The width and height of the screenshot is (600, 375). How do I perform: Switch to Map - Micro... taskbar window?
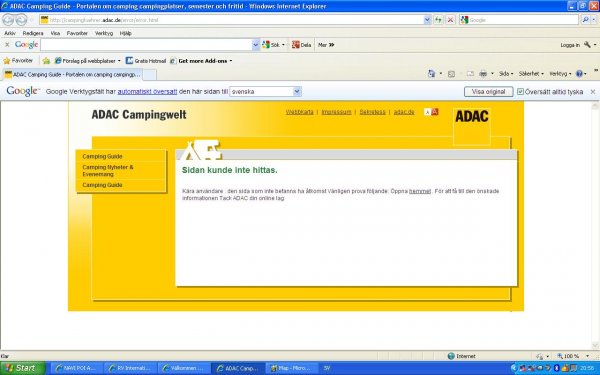pyautogui.click(x=291, y=368)
